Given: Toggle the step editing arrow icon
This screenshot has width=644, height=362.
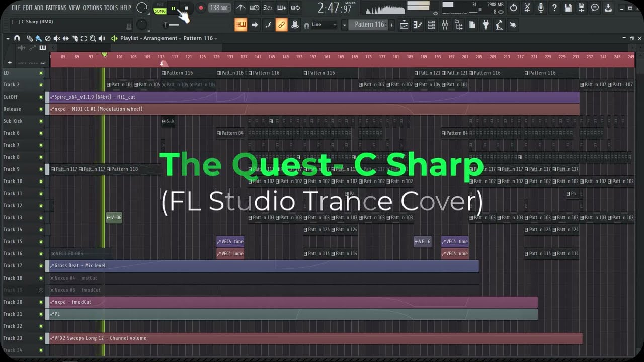Looking at the screenshot, I should click(x=255, y=25).
